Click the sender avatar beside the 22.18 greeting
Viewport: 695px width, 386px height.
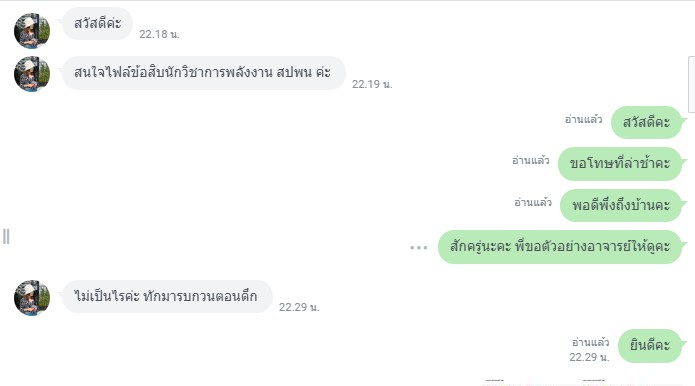click(x=32, y=31)
